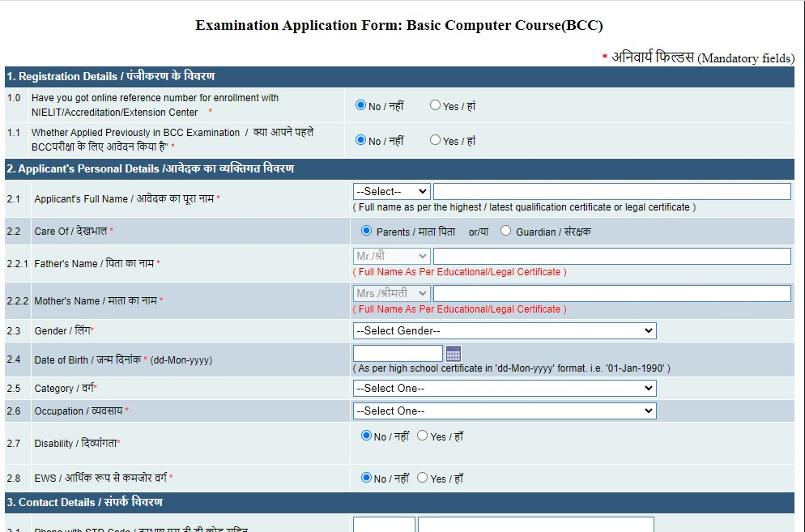Click the 'EWS / आर्थिक रूप से कमजोर वर्ग' label
This screenshot has height=532, width=805.
[x=103, y=478]
